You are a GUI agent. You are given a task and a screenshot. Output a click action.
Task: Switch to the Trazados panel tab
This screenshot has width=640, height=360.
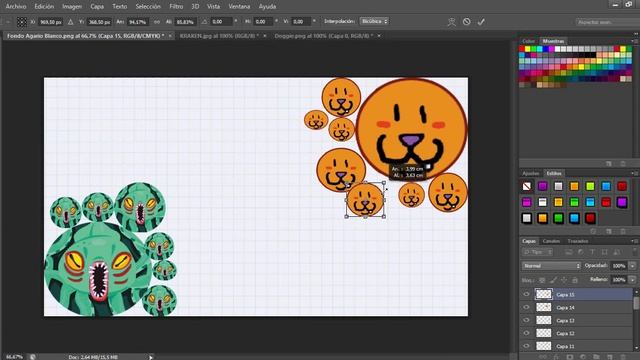coord(578,241)
